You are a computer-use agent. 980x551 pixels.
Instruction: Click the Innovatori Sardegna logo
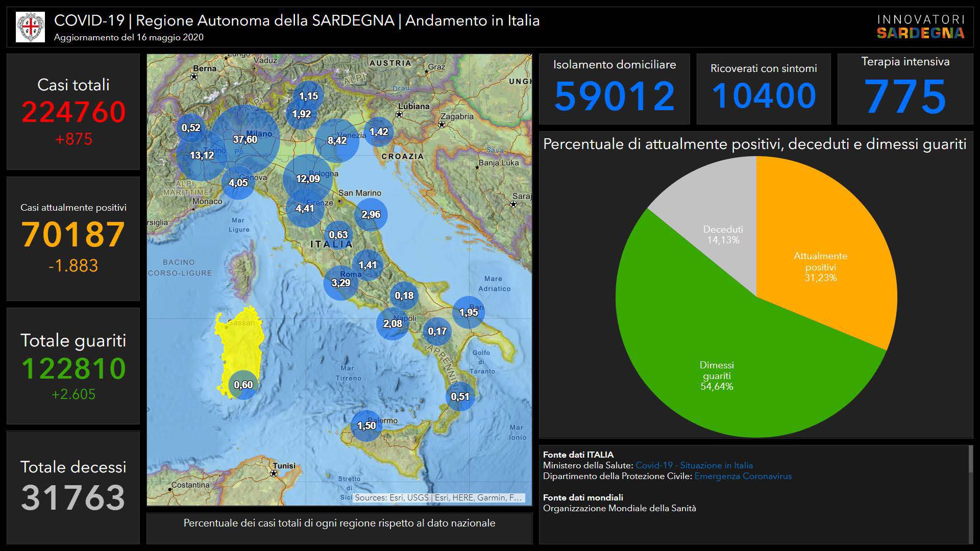(920, 27)
